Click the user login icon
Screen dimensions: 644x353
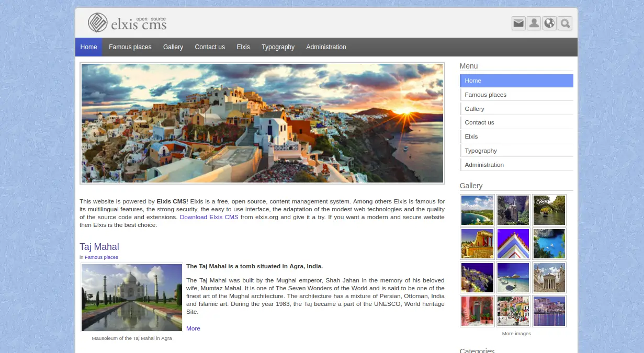click(534, 23)
